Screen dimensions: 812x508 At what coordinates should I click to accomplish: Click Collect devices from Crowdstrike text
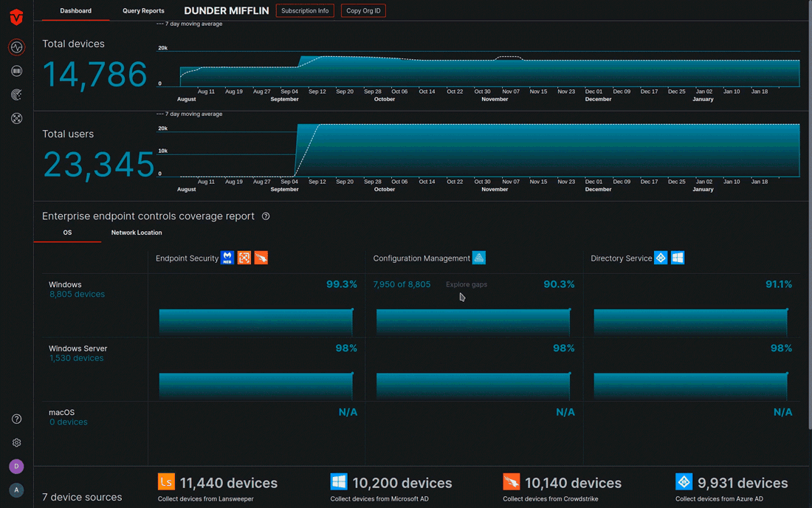[551, 499]
